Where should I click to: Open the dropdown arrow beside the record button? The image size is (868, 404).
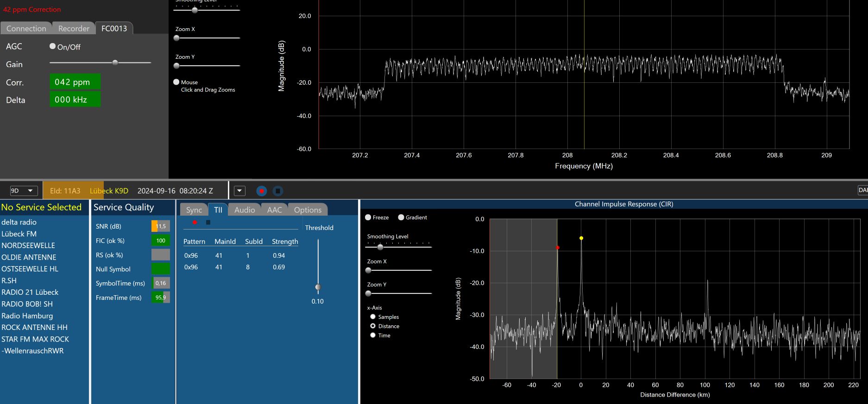click(x=239, y=191)
